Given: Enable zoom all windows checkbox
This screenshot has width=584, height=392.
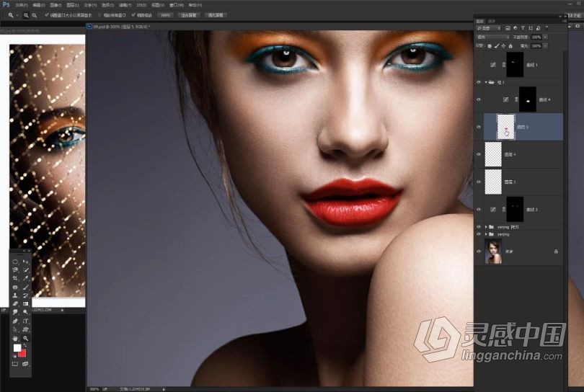Looking at the screenshot, I should click(x=99, y=15).
